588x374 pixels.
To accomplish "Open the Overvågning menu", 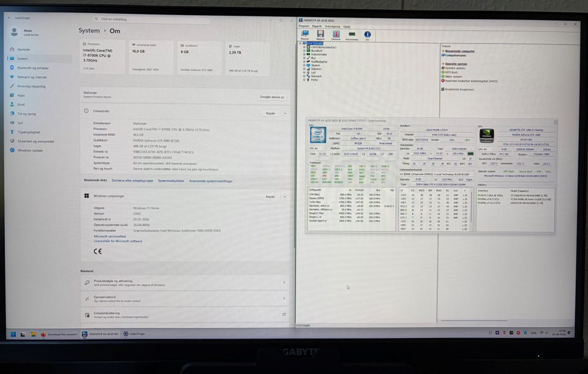I will [332, 26].
